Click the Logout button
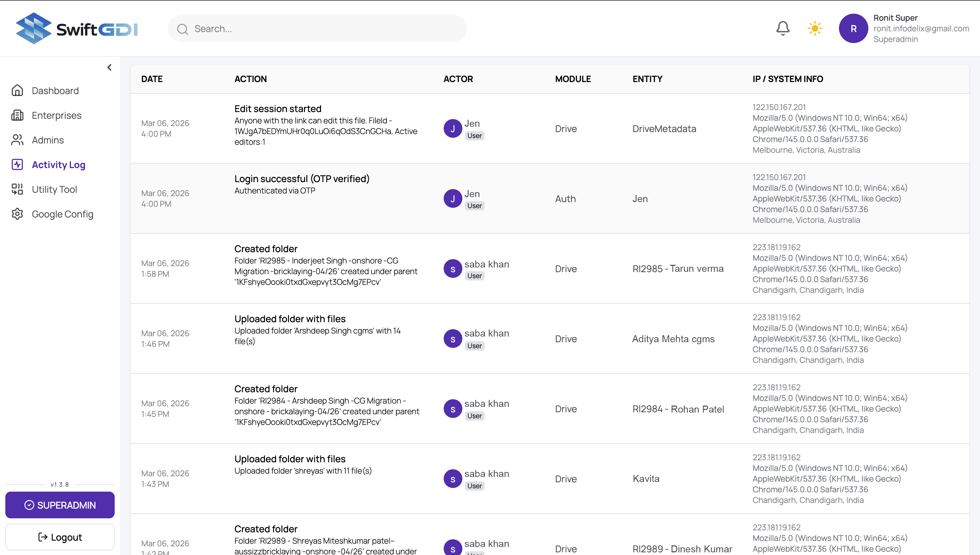The width and height of the screenshot is (980, 555). tap(60, 537)
